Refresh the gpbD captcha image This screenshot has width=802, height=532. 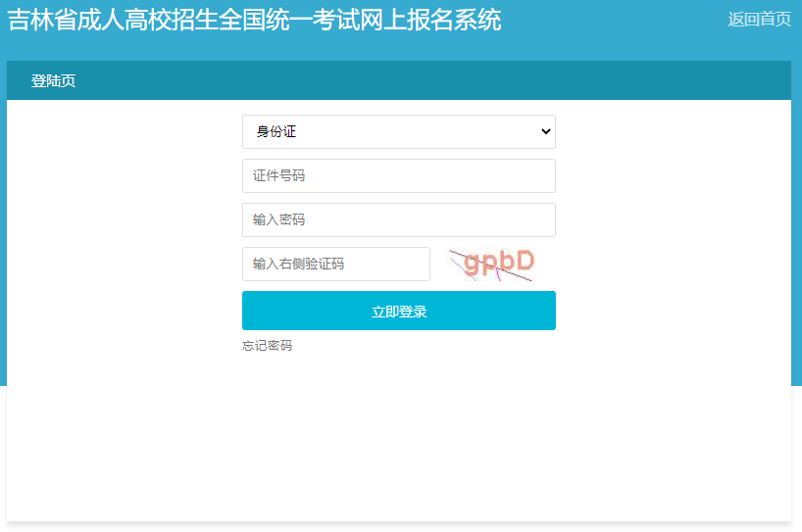click(x=492, y=264)
